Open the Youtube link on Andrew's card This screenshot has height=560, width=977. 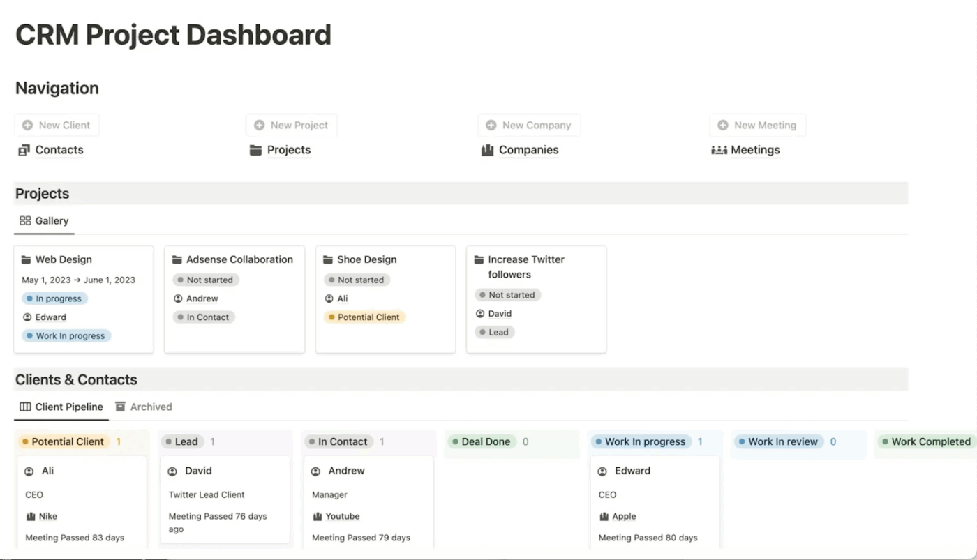pos(343,516)
